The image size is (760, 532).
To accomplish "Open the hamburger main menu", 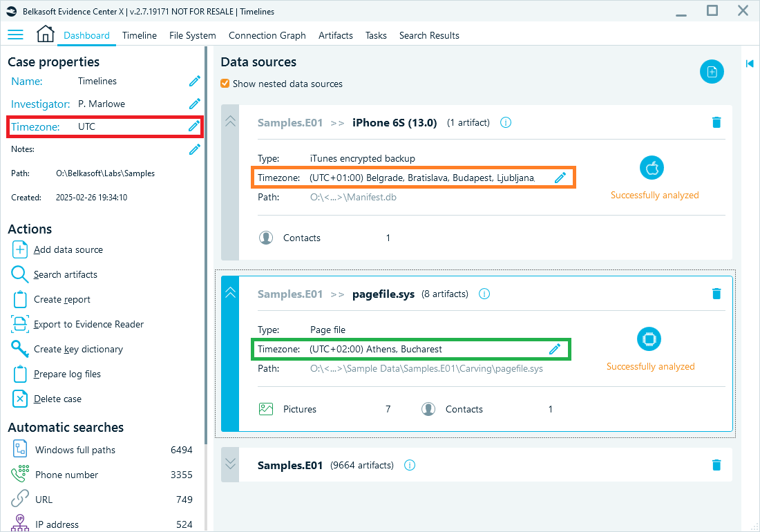I will tap(15, 35).
